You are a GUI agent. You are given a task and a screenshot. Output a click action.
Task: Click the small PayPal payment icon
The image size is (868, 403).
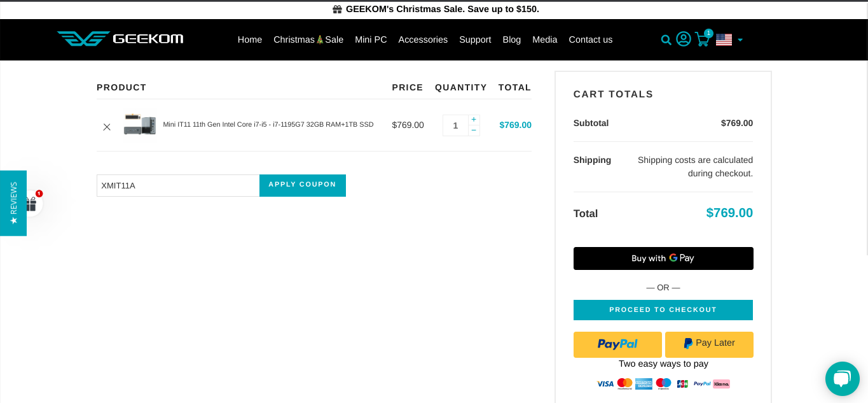[x=702, y=384]
